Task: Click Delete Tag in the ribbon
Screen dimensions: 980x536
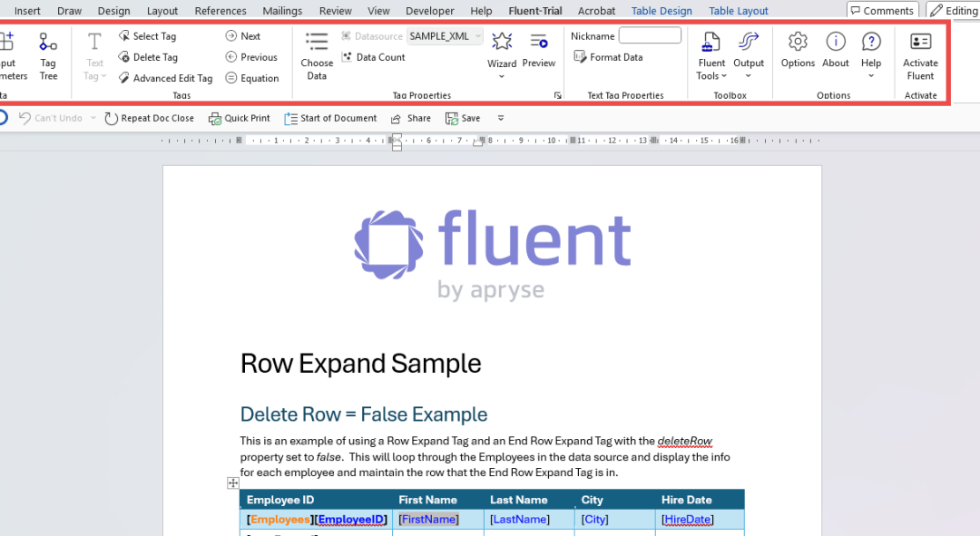Action: (x=148, y=57)
